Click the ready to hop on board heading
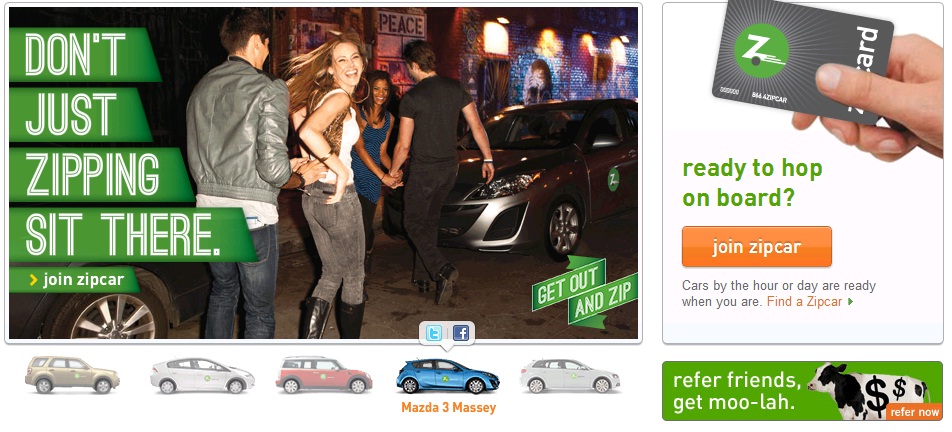The width and height of the screenshot is (952, 432). (x=752, y=183)
